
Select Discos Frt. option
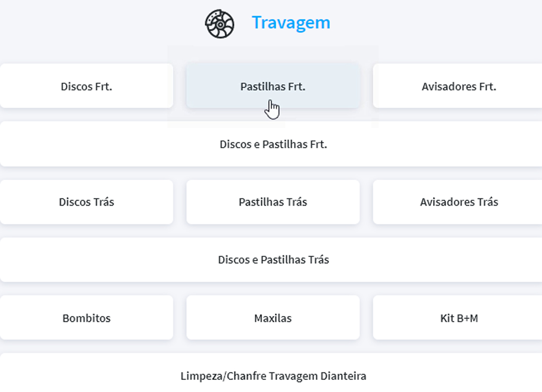tap(87, 87)
